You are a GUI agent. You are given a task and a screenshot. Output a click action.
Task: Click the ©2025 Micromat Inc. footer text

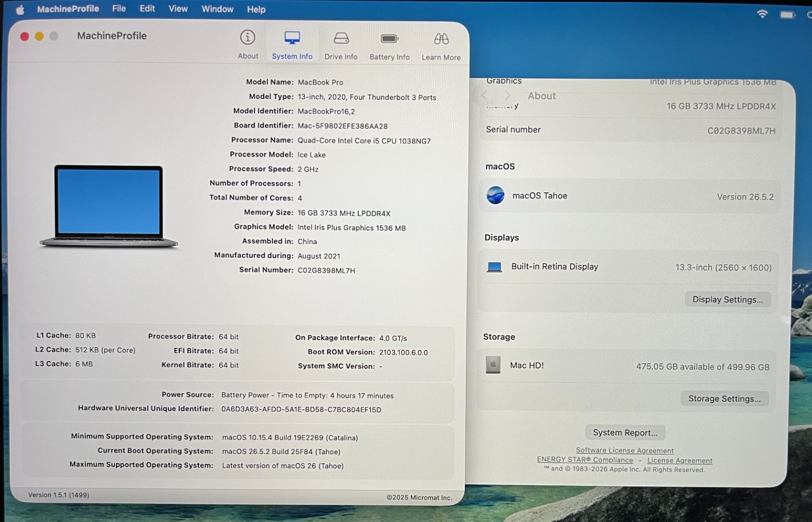419,498
